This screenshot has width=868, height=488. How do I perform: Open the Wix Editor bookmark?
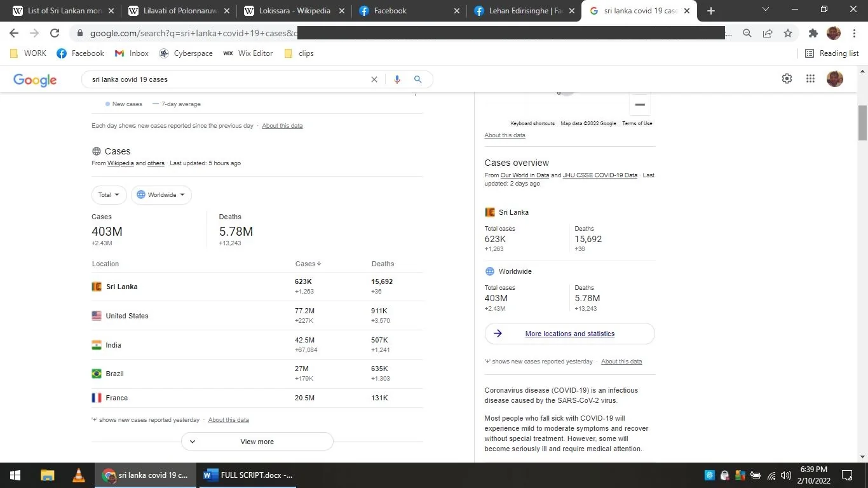248,53
